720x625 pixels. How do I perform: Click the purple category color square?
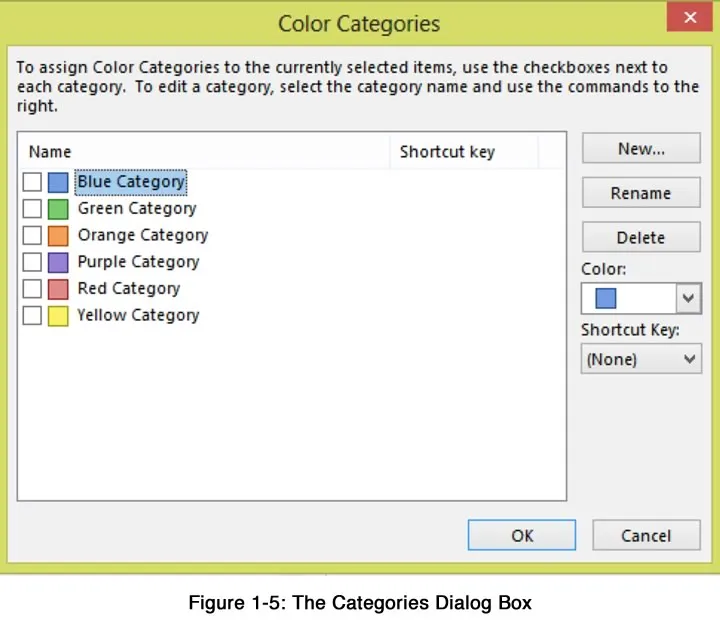[58, 262]
